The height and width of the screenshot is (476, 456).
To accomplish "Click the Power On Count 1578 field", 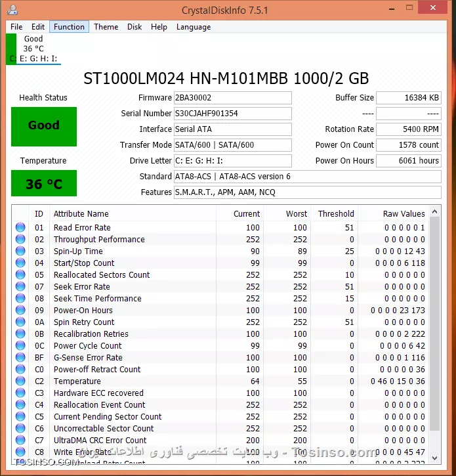I will (x=409, y=145).
